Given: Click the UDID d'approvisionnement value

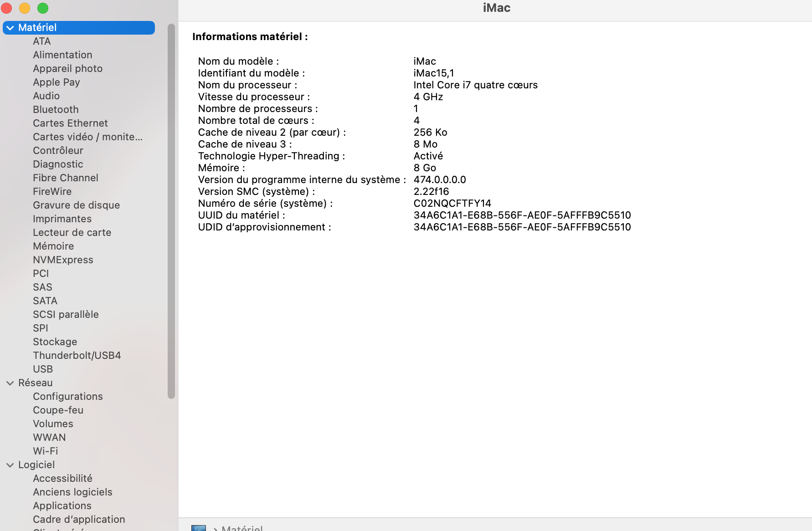Looking at the screenshot, I should pyautogui.click(x=522, y=227).
